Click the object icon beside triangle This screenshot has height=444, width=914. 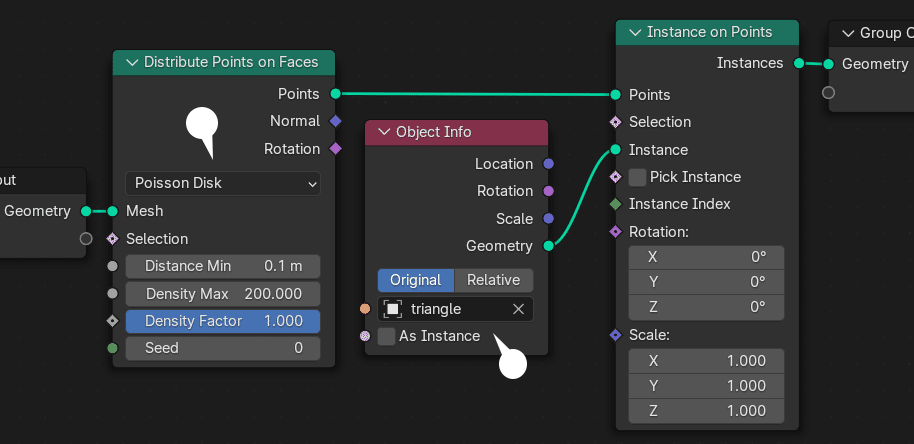[x=393, y=309]
